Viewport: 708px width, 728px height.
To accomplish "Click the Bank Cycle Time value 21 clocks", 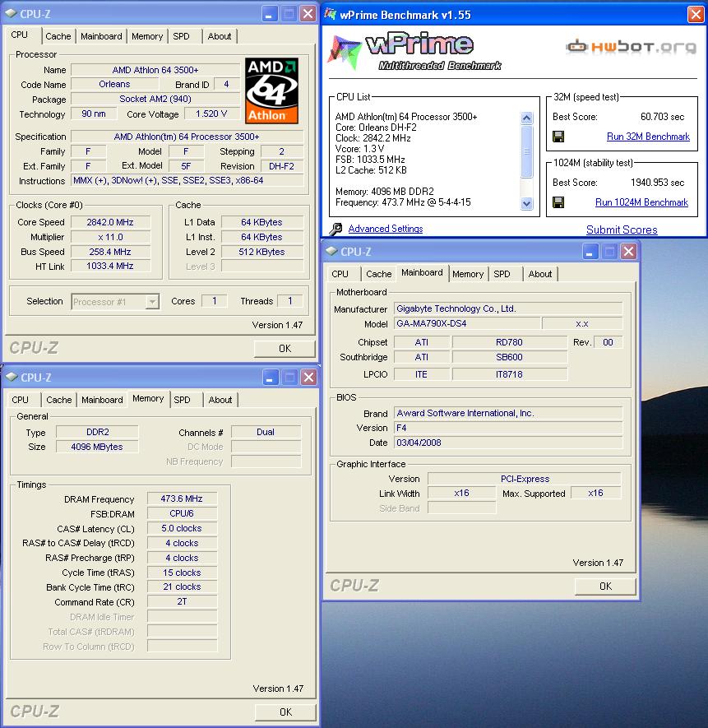I will tap(182, 587).
